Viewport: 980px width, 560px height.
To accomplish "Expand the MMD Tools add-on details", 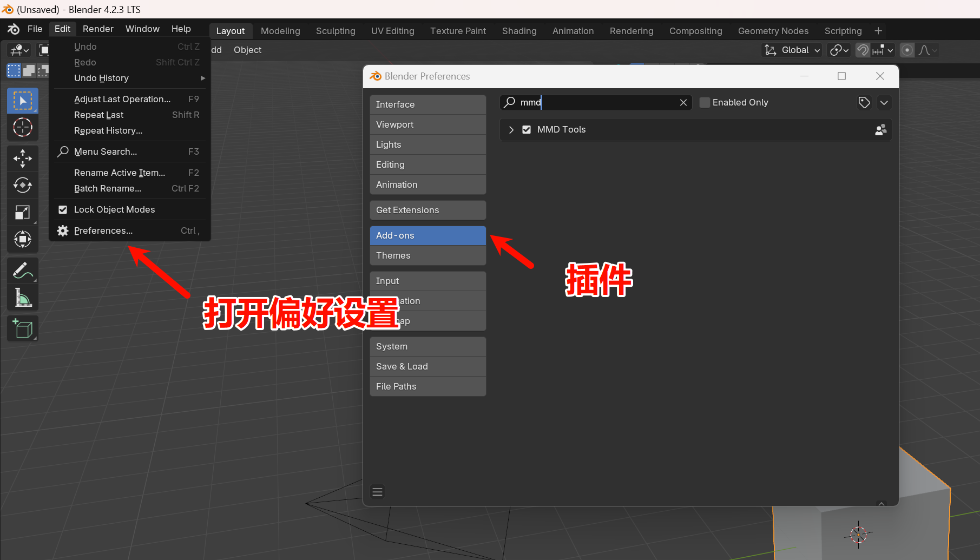I will (511, 130).
